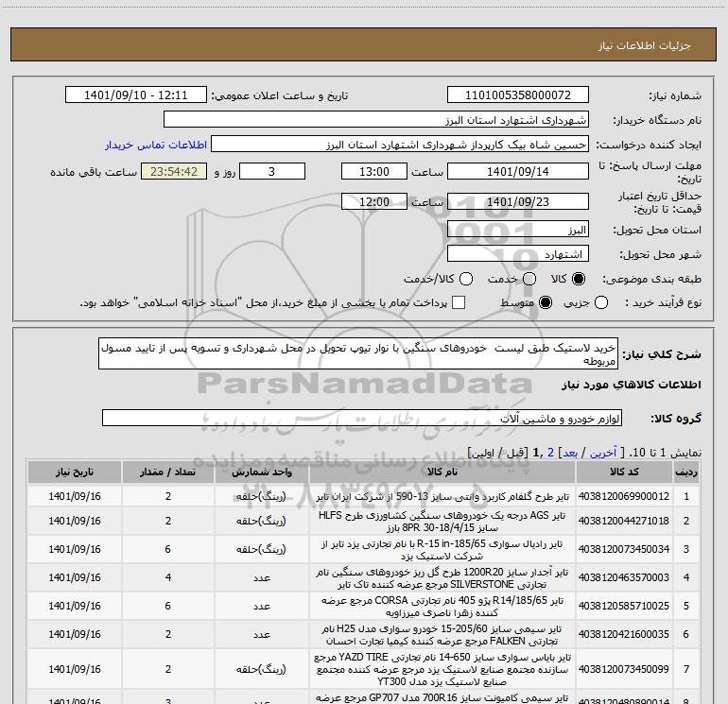Click item code 403812004427101 8
Image resolution: width=728 pixels, height=704 pixels.
pos(624,521)
